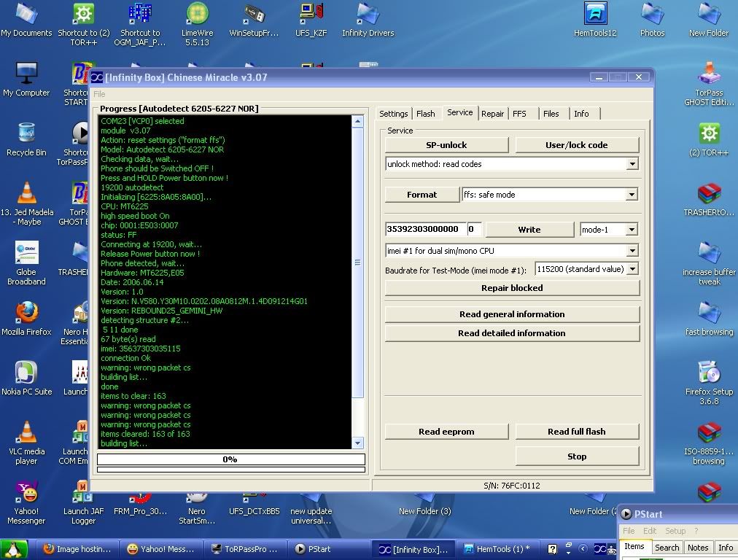The image size is (738, 560).
Task: Click Read detailed information button
Action: (512, 333)
